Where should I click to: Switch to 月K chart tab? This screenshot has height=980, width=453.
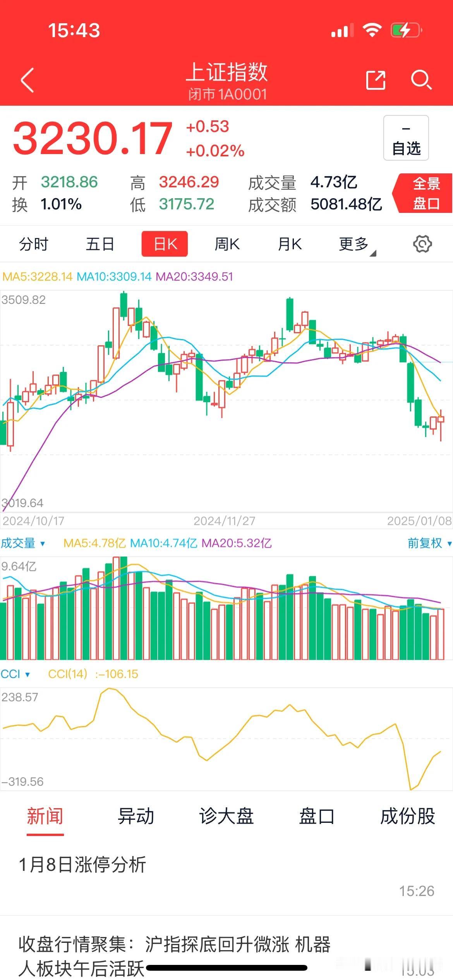pos(290,244)
